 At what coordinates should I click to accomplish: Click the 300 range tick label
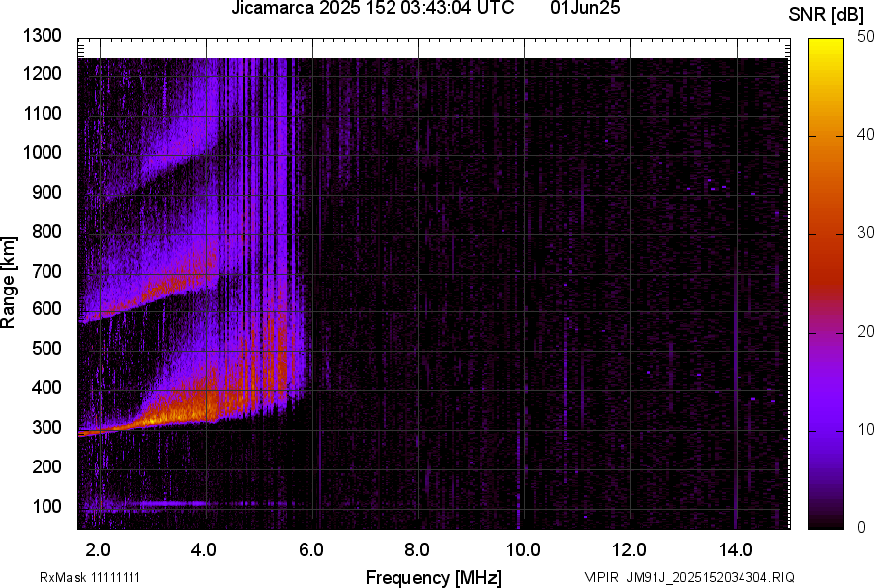coord(46,428)
